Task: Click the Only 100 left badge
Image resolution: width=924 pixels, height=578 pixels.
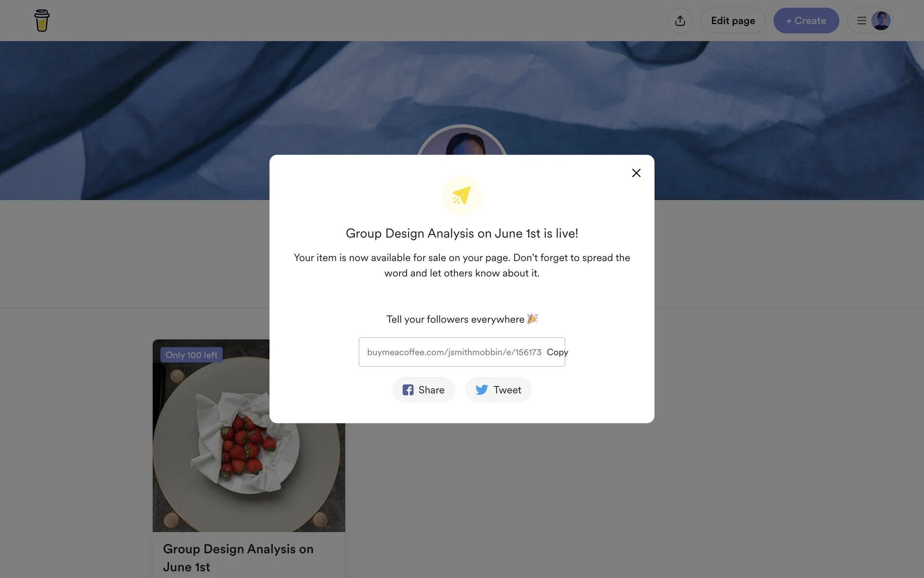Action: point(192,355)
